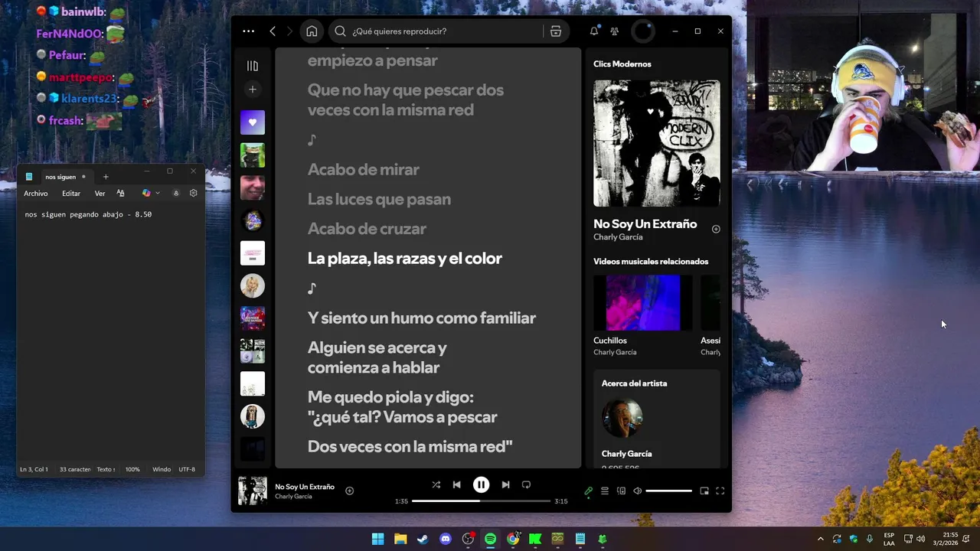Screen dimensions: 980x551
Task: Mute Spotify volume speaker icon
Action: [637, 491]
